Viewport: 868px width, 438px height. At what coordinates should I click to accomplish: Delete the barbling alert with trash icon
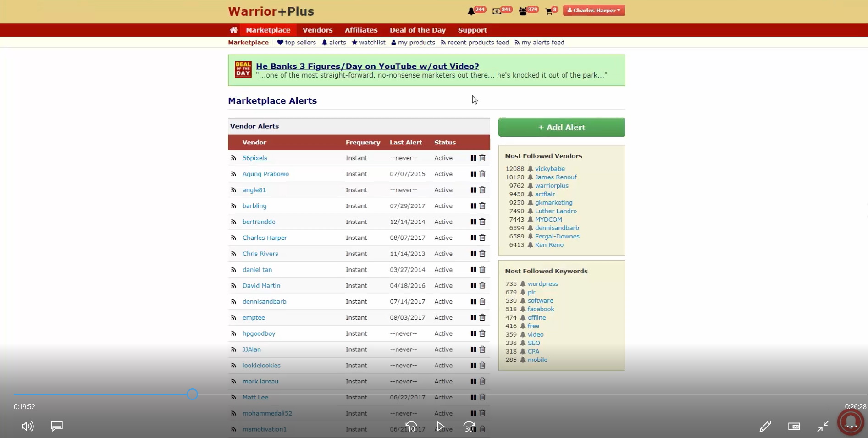(482, 205)
